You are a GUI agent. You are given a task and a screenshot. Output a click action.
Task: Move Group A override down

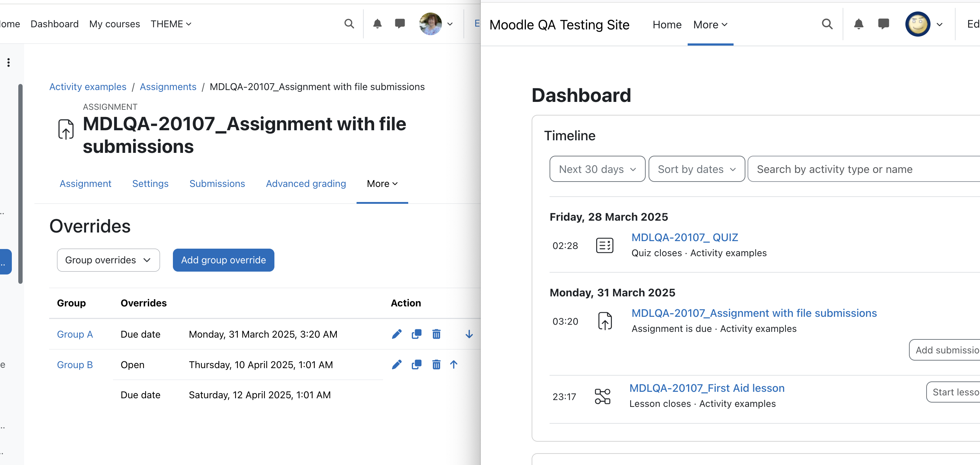[x=469, y=334]
